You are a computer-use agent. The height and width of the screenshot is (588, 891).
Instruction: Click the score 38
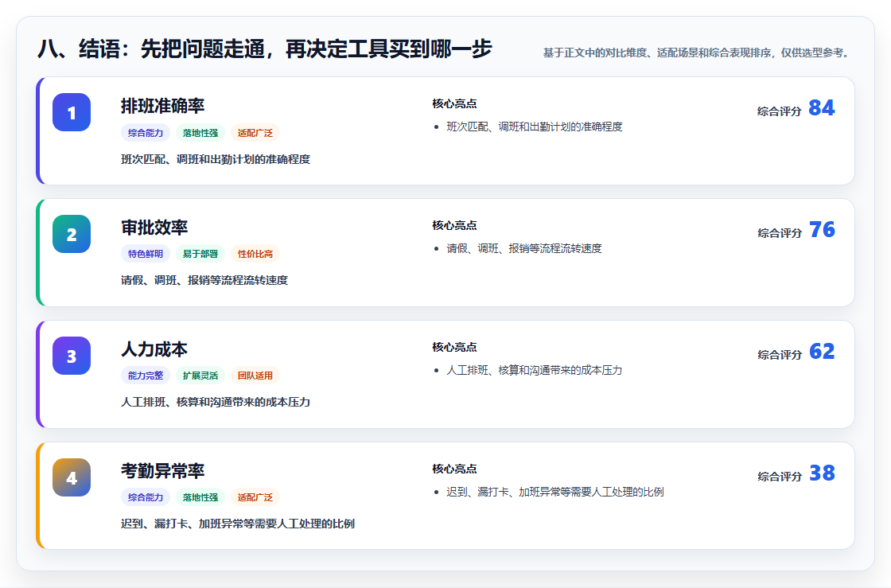tap(822, 473)
